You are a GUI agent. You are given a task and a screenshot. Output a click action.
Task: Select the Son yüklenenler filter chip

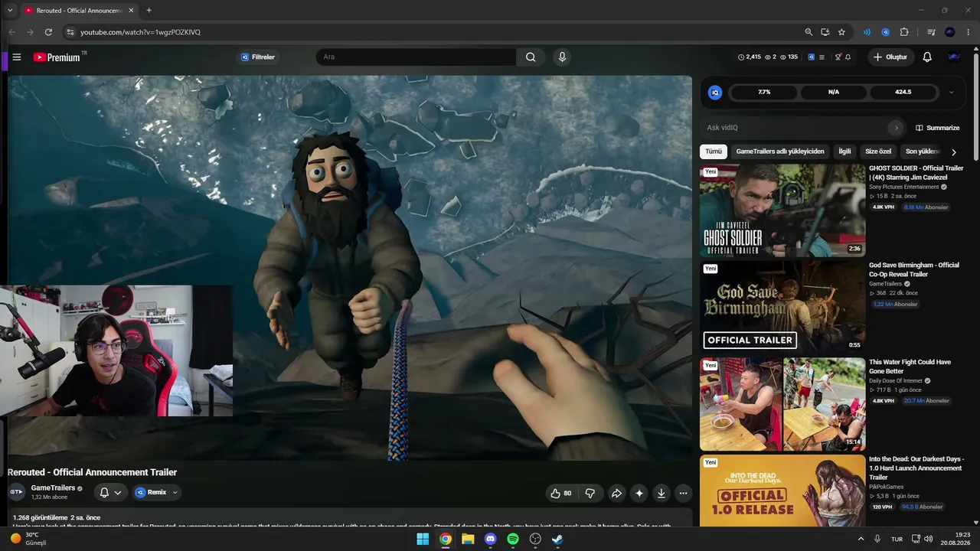click(x=923, y=152)
